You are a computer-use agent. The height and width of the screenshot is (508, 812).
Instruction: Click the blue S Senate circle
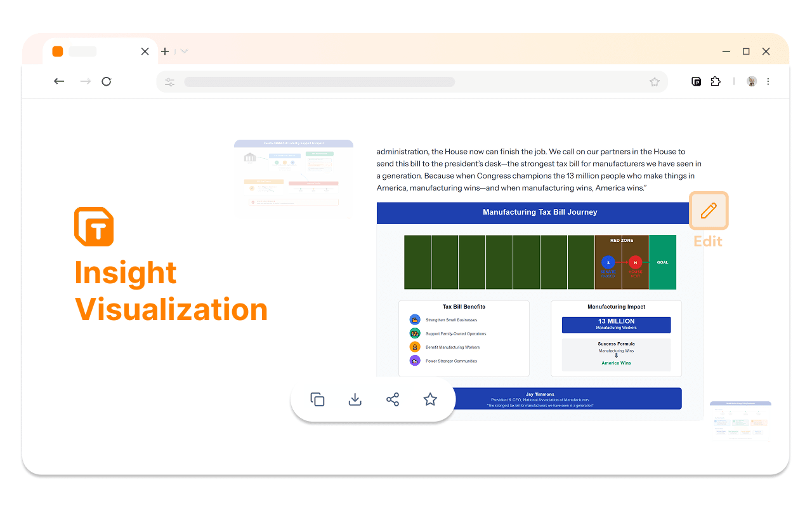(608, 262)
